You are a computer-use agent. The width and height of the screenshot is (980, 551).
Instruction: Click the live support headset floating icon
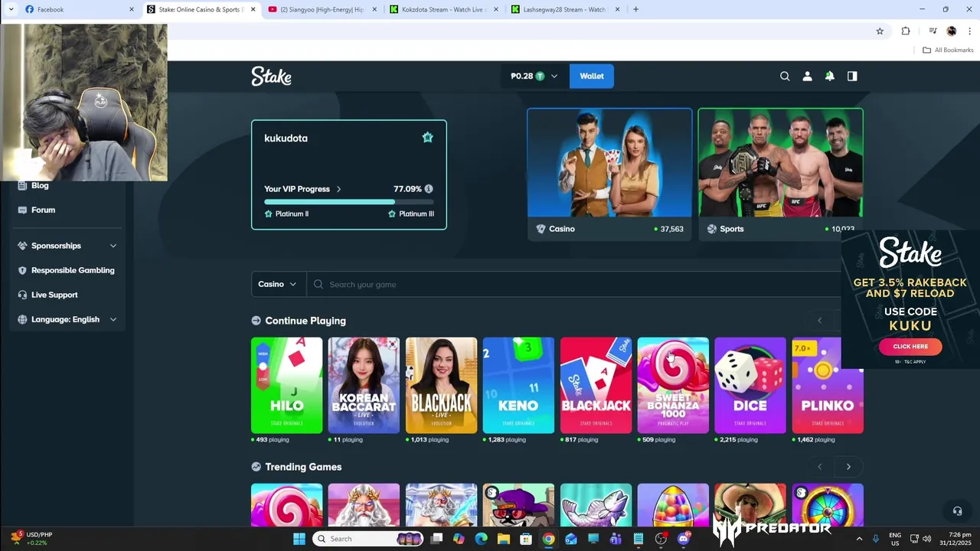[x=957, y=511]
